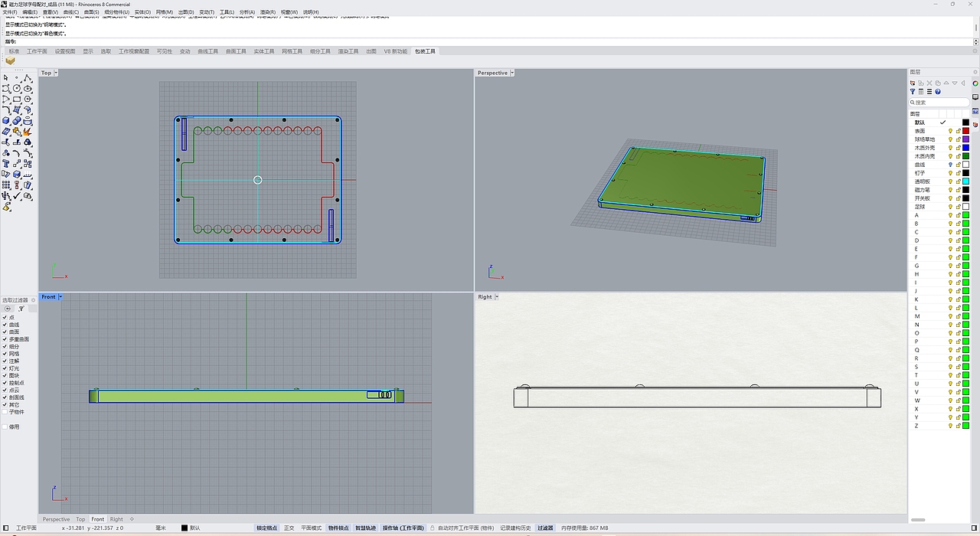The width and height of the screenshot is (980, 536).
Task: Toggle lock icon of 木质外壳 layer
Action: [x=958, y=148]
